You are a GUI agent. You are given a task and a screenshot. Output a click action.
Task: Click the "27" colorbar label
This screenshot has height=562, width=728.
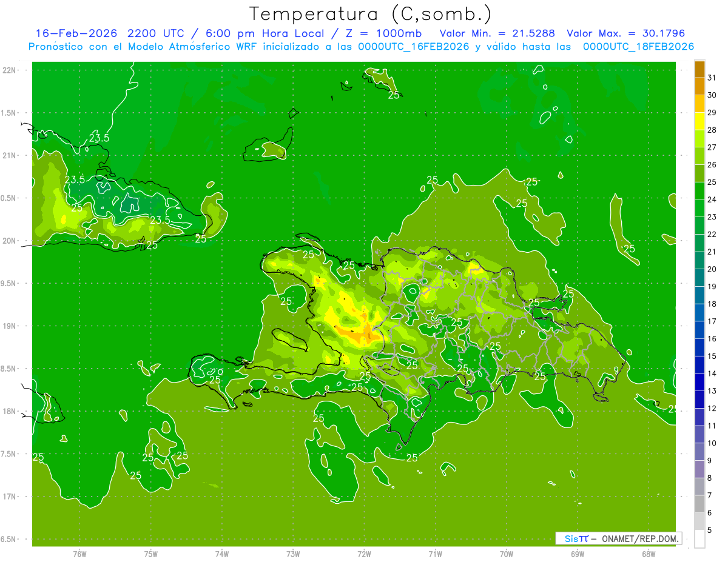click(712, 147)
